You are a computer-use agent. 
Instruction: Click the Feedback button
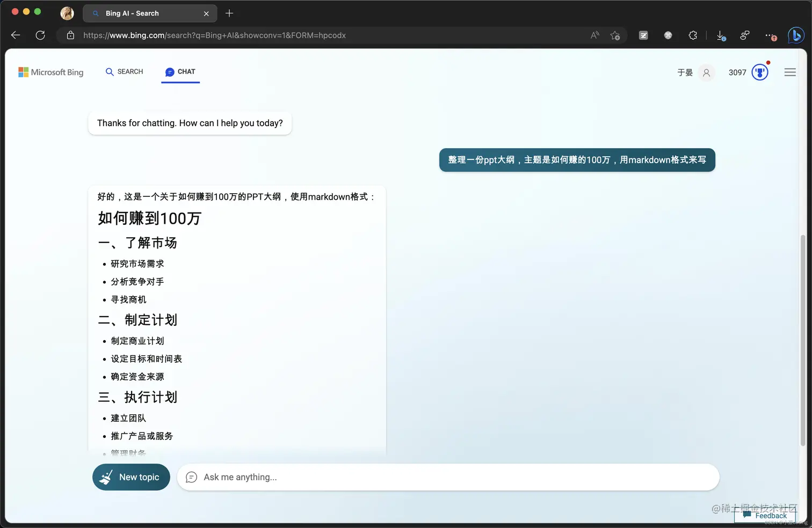pyautogui.click(x=766, y=515)
